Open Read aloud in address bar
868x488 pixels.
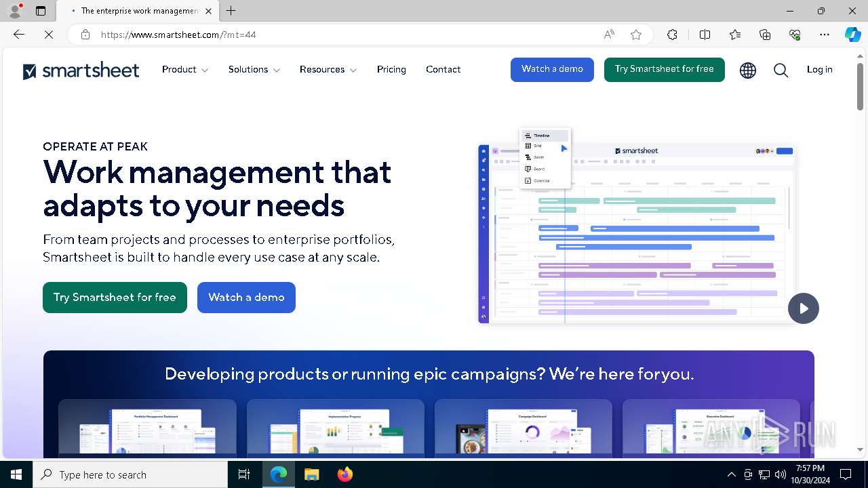coord(609,35)
